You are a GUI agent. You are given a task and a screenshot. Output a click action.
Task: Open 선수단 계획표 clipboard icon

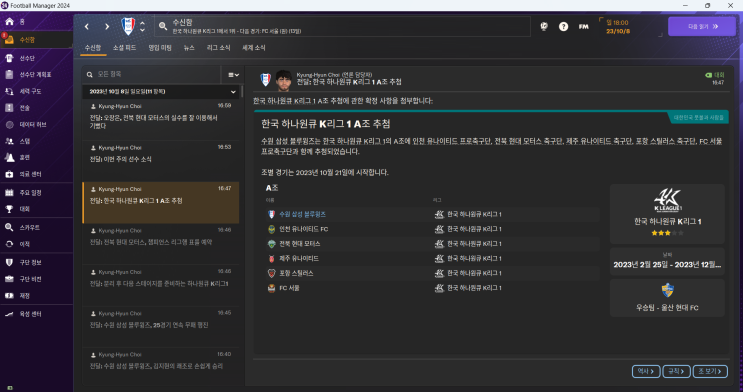tap(9, 74)
